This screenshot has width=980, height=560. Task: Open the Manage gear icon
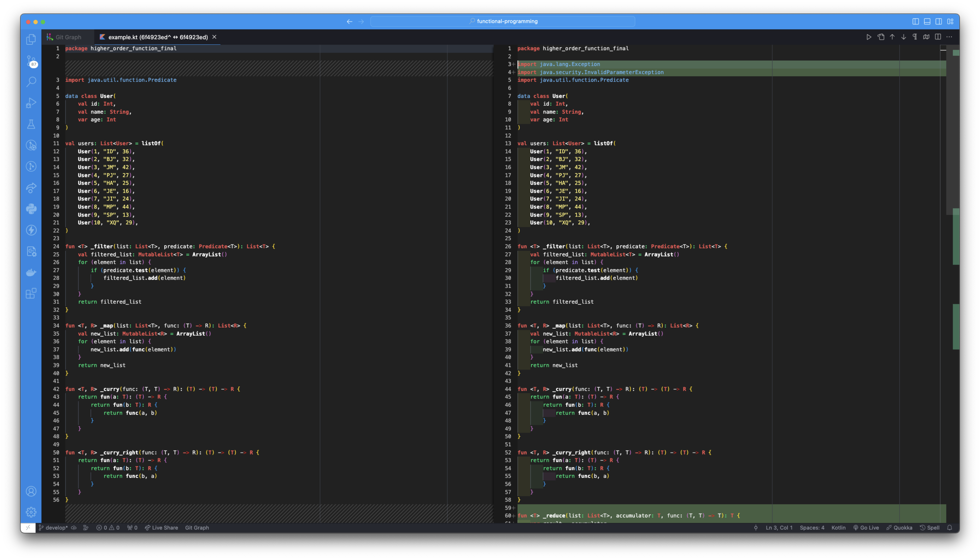[x=31, y=512]
